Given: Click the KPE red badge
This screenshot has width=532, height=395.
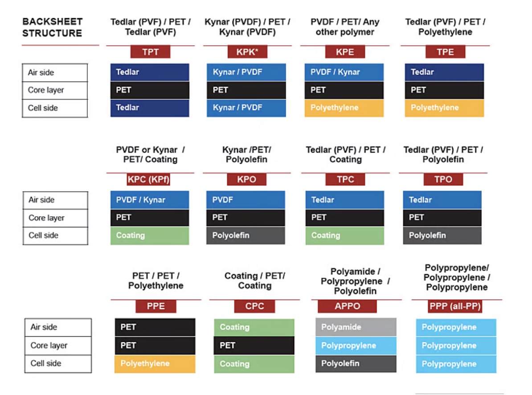Looking at the screenshot, I should click(x=345, y=52).
